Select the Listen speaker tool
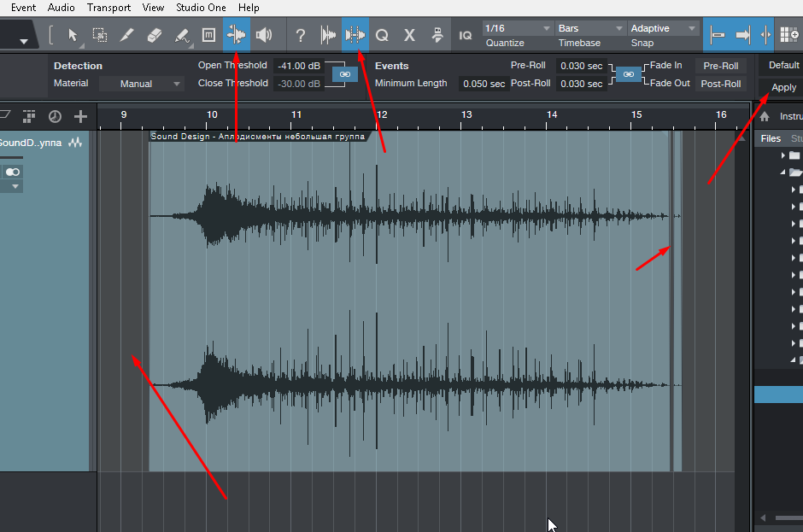This screenshot has height=532, width=803. coord(264,35)
